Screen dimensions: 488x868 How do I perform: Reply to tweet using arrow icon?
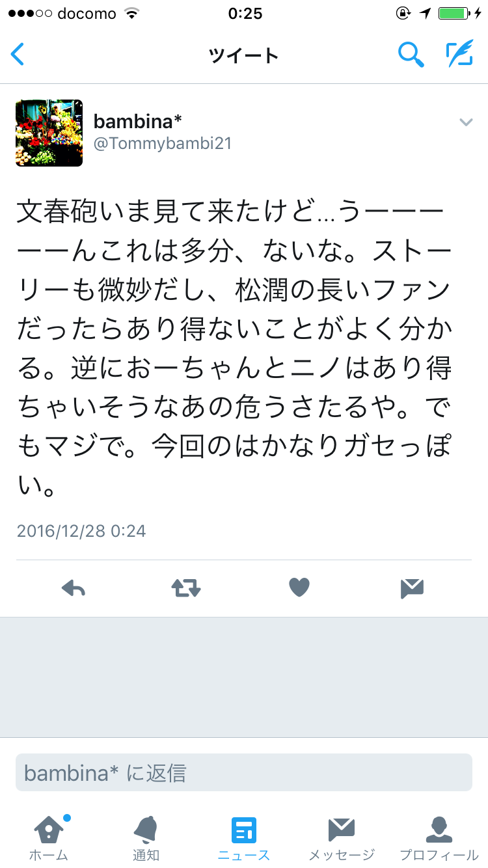click(74, 588)
